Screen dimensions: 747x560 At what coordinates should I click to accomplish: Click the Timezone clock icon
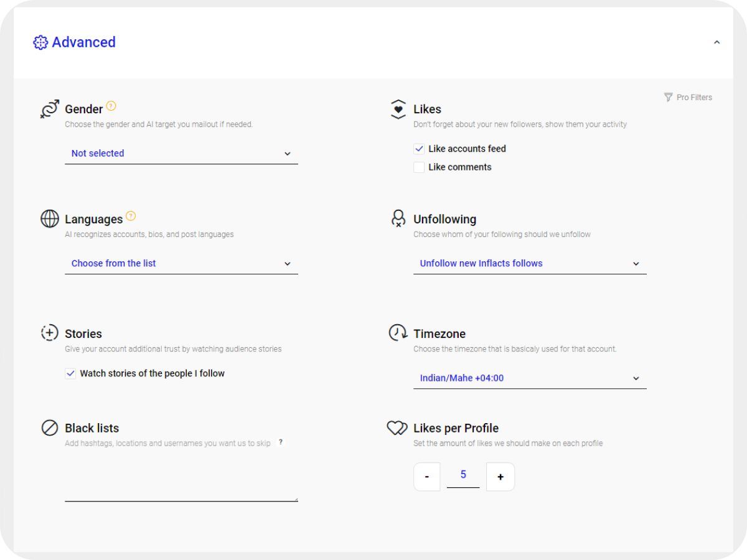click(x=398, y=333)
